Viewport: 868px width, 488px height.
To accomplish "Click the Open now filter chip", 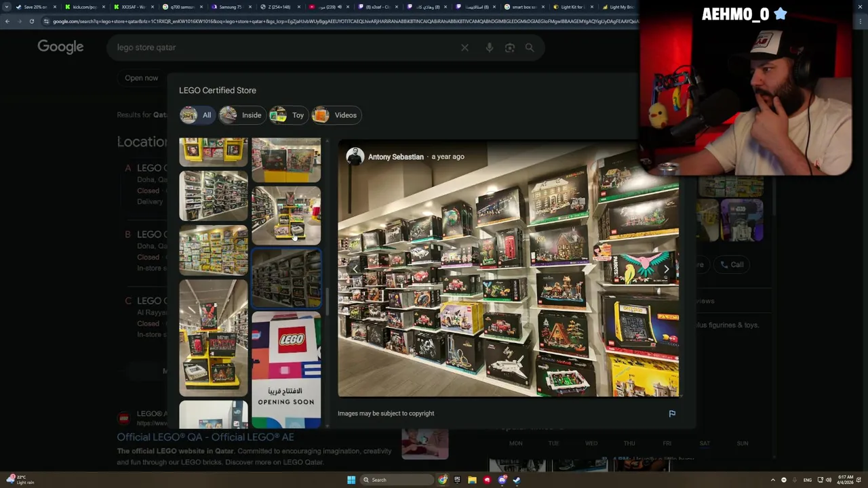I will click(x=141, y=78).
